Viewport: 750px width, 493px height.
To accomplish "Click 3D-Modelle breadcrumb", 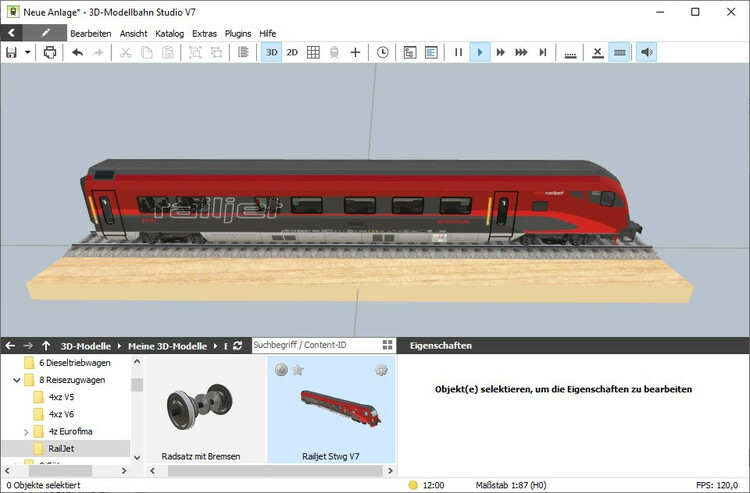I will pos(85,346).
